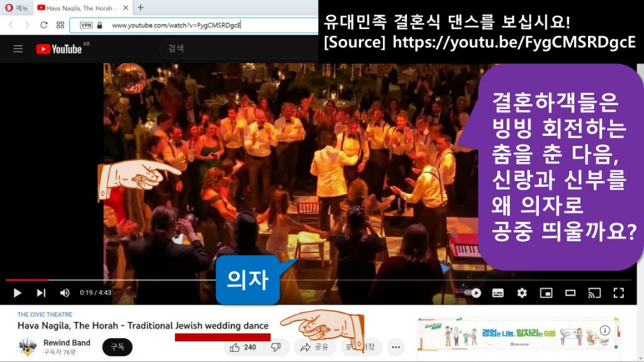Screen dimensions: 644x362
Task: Share the video via 공유
Action: [x=314, y=347]
